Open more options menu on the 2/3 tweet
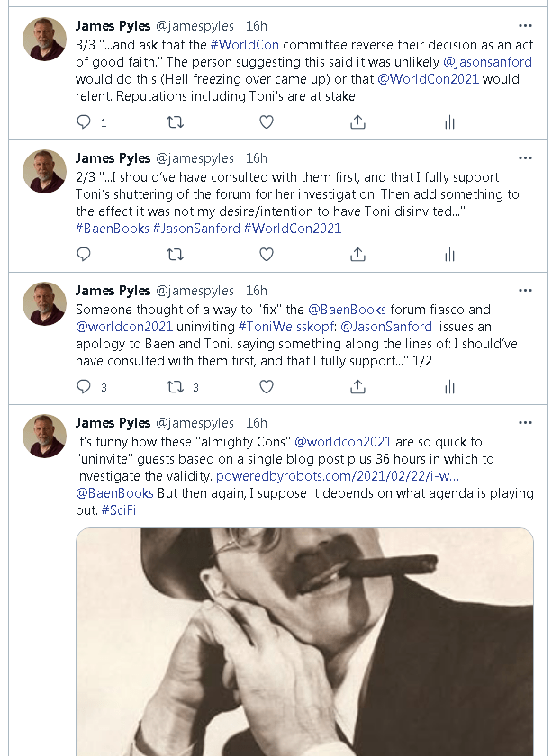 pos(525,157)
